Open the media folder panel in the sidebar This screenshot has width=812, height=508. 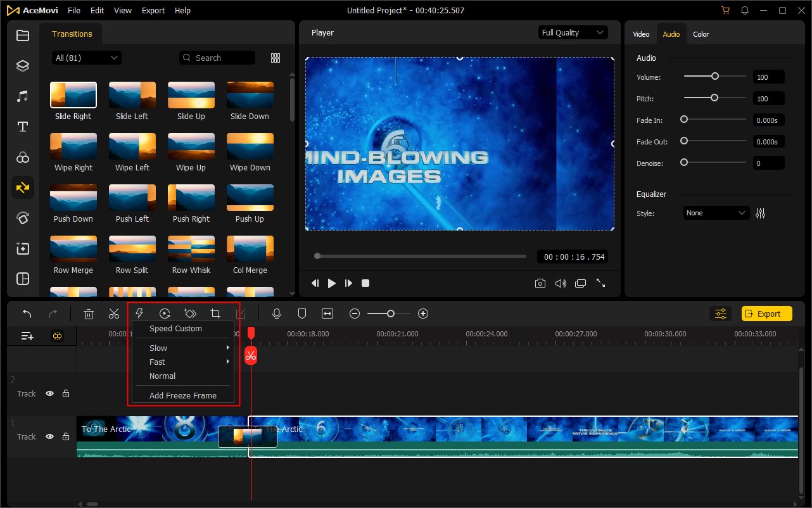pyautogui.click(x=22, y=35)
